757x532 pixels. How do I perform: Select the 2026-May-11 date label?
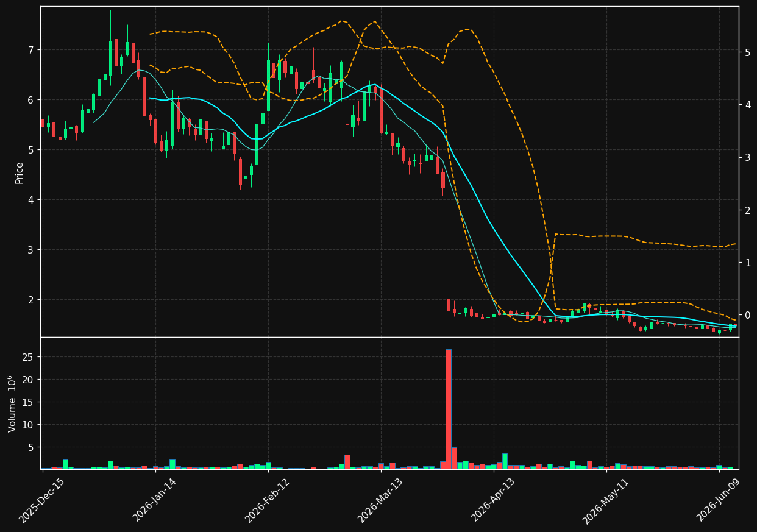coord(606,500)
